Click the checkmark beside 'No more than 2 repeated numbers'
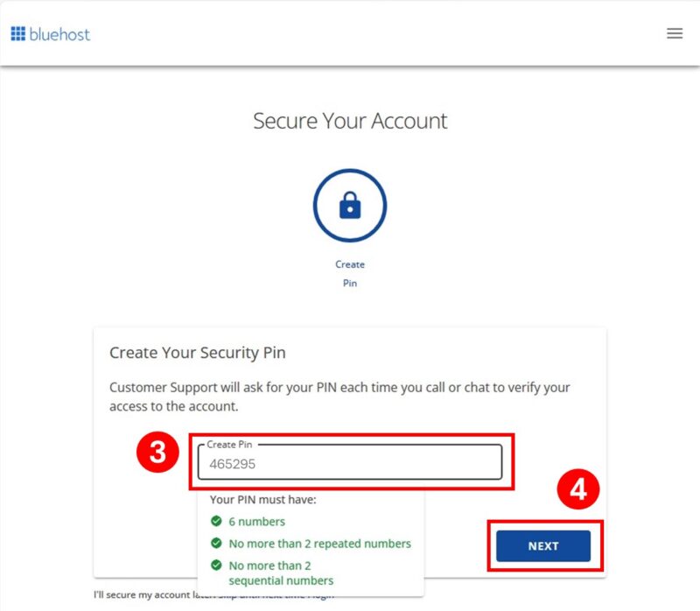Viewport: 700px width, 611px height. 218,544
